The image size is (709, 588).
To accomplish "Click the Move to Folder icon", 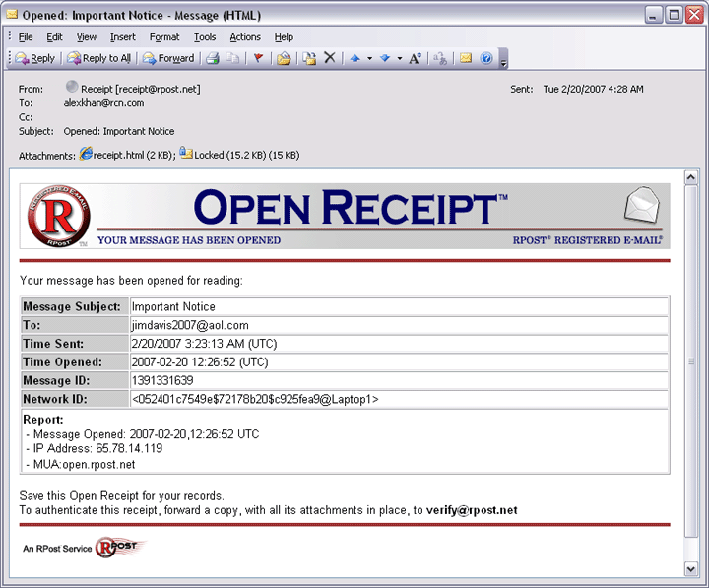I will [x=310, y=58].
